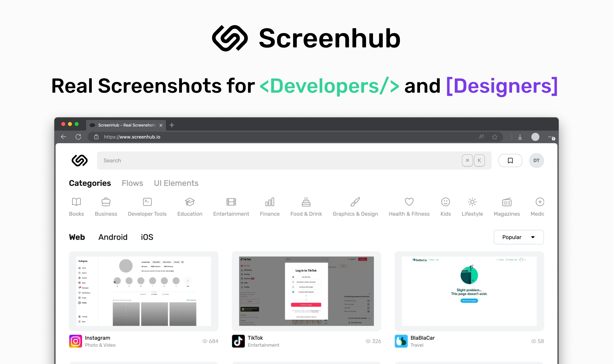Click the Instagram app icon
Viewport: 613px width, 364px height.
click(x=75, y=341)
